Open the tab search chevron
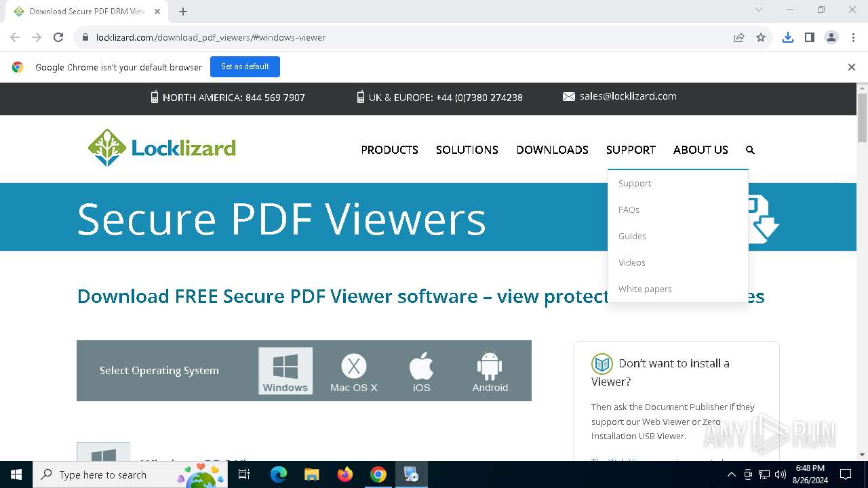 point(759,10)
